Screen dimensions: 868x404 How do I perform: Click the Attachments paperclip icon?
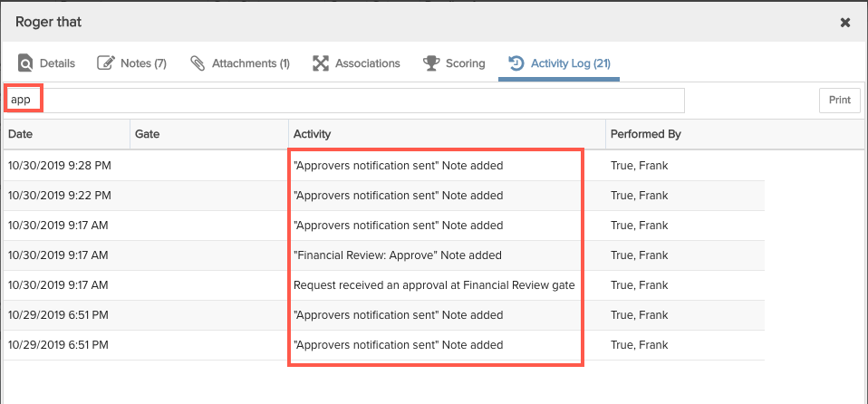[198, 63]
